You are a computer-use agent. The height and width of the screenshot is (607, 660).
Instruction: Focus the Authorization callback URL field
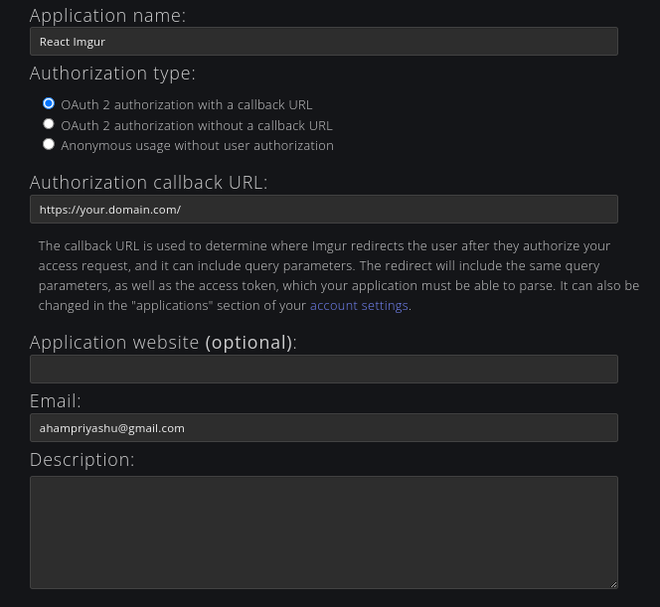click(x=323, y=209)
